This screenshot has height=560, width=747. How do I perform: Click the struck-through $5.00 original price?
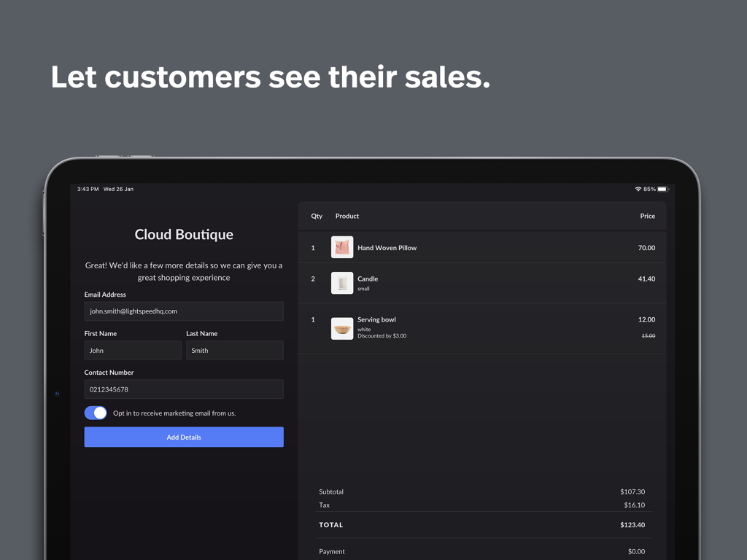(x=648, y=336)
